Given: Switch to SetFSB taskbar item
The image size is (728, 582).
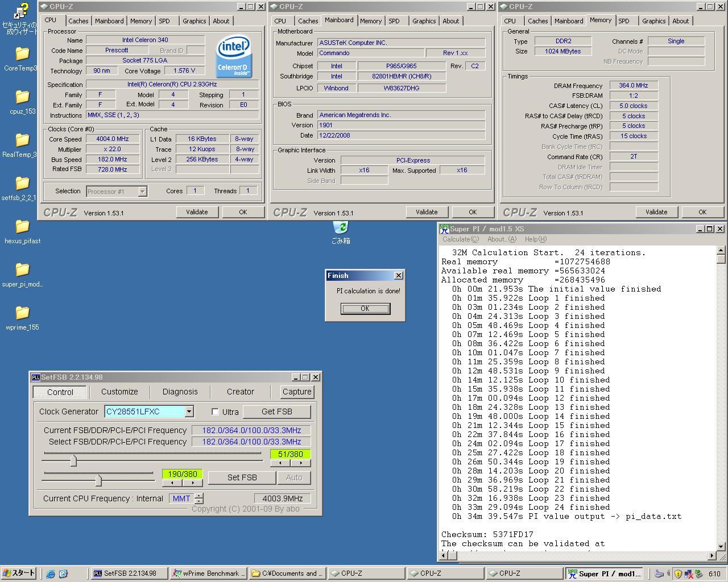Looking at the screenshot, I should point(130,573).
